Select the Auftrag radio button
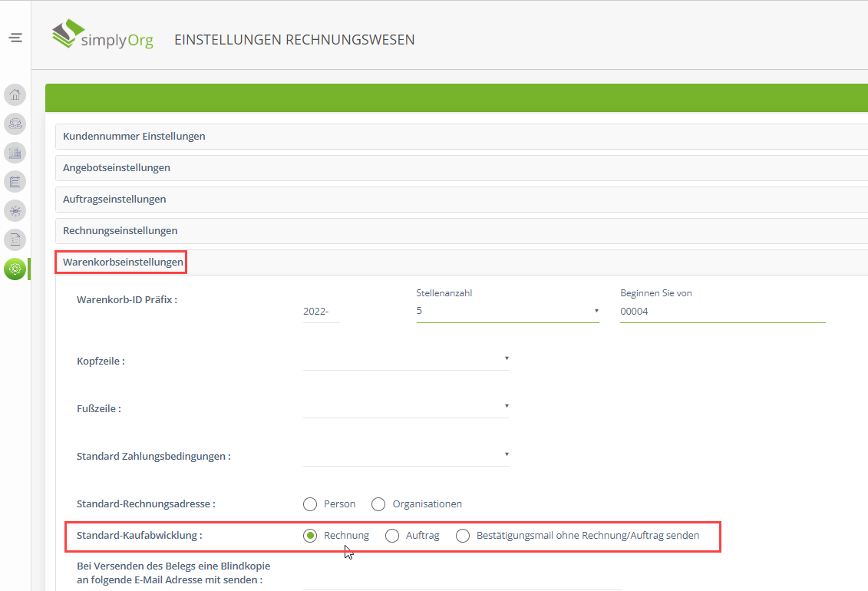 tap(392, 536)
